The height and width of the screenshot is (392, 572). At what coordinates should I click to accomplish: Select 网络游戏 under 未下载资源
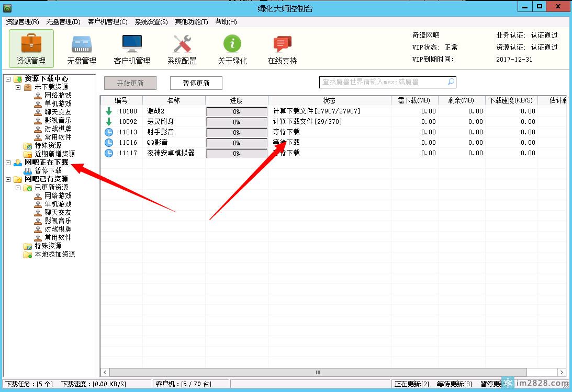pos(58,96)
